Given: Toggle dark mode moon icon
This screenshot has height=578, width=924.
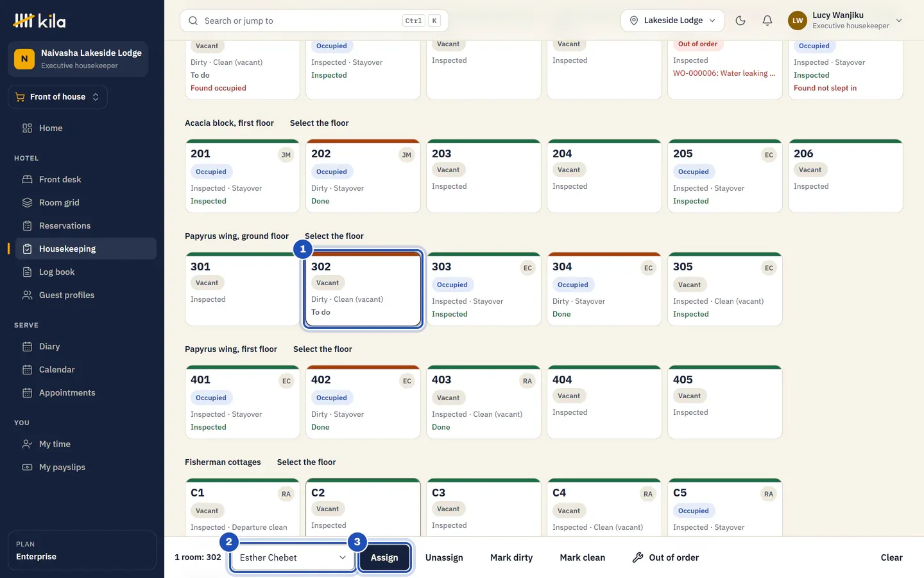Looking at the screenshot, I should click(x=740, y=21).
